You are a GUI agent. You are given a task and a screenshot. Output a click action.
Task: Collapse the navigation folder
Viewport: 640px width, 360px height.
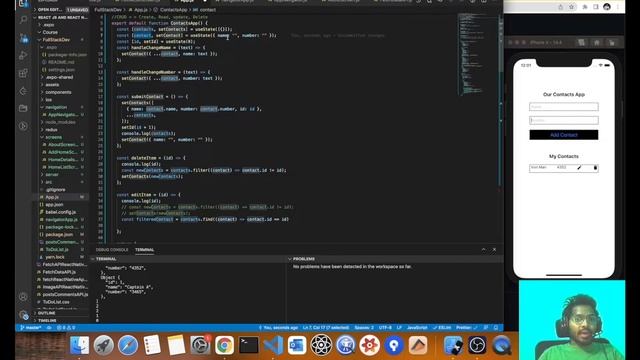[x=56, y=107]
